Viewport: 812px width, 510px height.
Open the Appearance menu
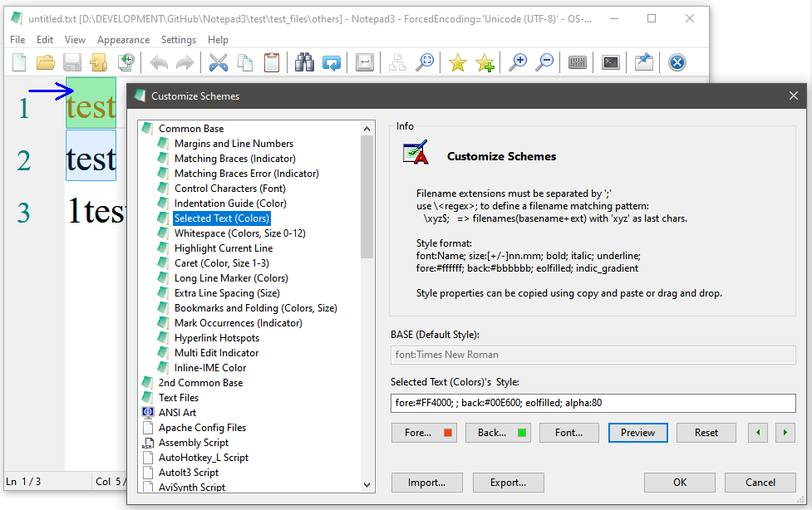[x=123, y=39]
